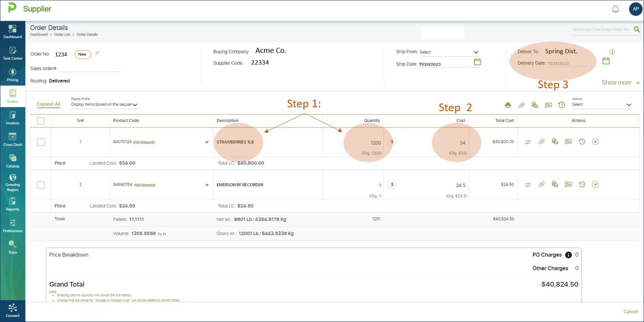
Task: Open the Dashboard sidebar item
Action: pos(12,31)
